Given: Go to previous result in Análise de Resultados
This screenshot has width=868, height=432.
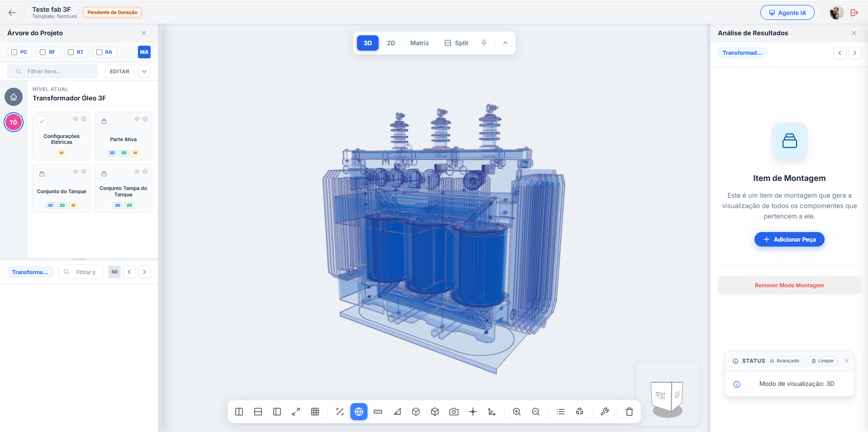Looking at the screenshot, I should (x=840, y=53).
